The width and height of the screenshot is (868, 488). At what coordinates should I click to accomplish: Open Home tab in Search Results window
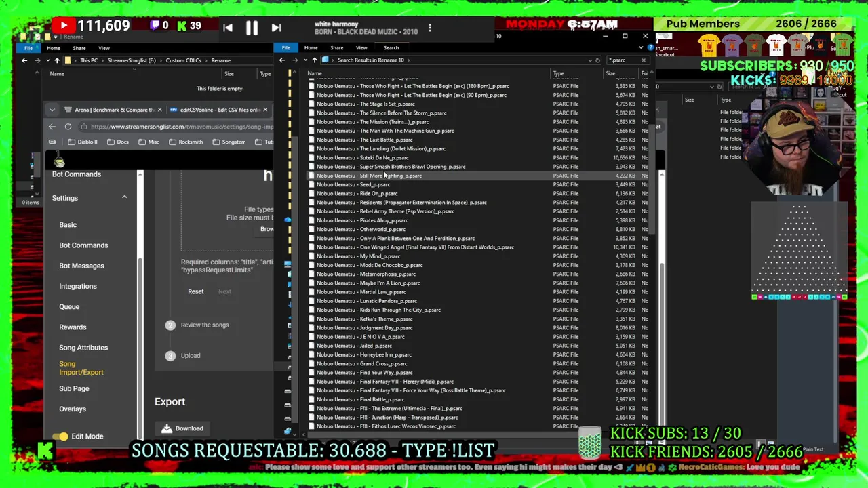coord(311,47)
